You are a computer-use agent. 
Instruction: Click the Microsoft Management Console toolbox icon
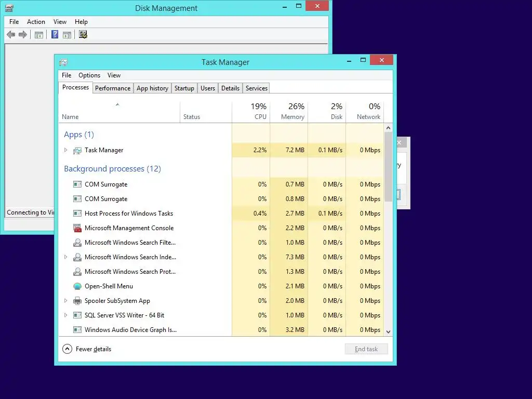[x=77, y=228]
